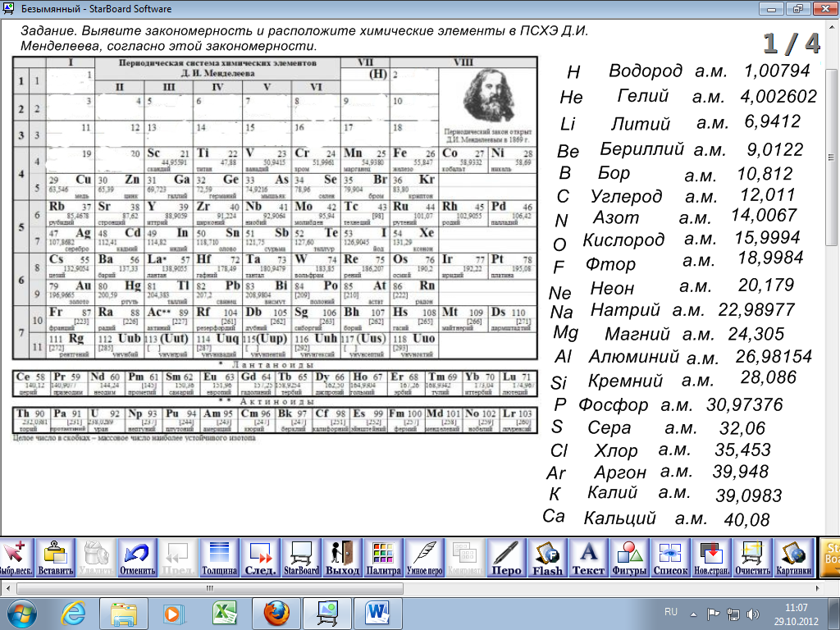Screen dimensions: 840x630
Task: Click the scandium cell "Sc 21"
Action: tap(168, 160)
